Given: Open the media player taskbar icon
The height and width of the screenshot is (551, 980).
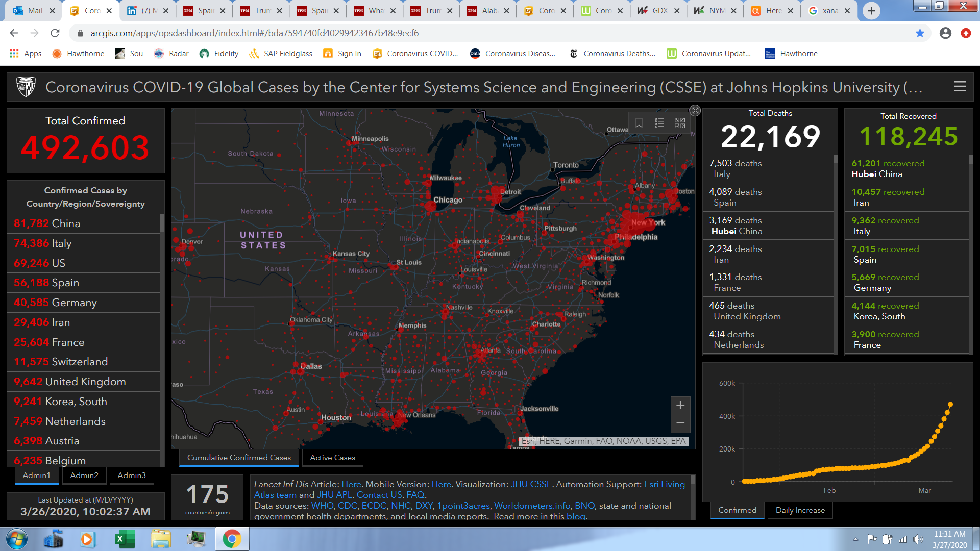Looking at the screenshot, I should pos(87,539).
